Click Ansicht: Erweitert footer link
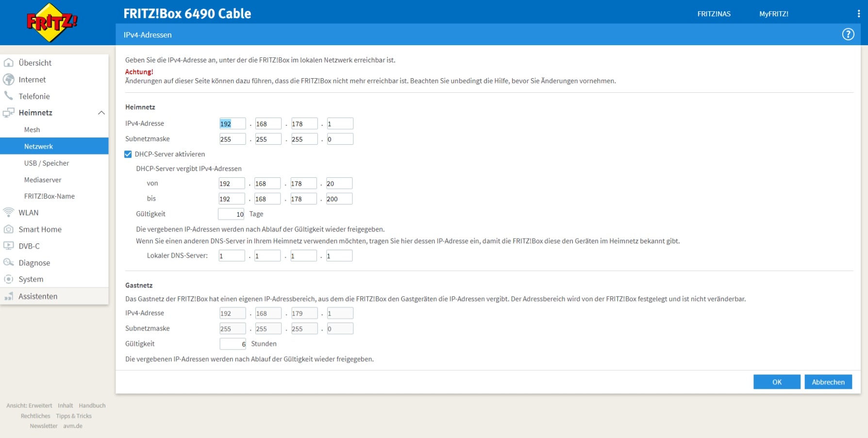This screenshot has width=868, height=438. [x=29, y=405]
